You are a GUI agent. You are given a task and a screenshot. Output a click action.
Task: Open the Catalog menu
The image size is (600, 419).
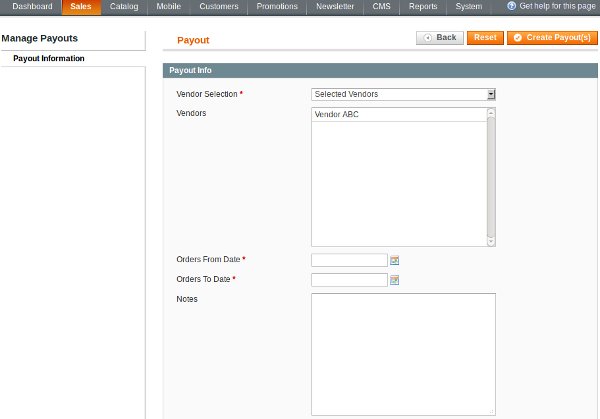click(x=124, y=7)
